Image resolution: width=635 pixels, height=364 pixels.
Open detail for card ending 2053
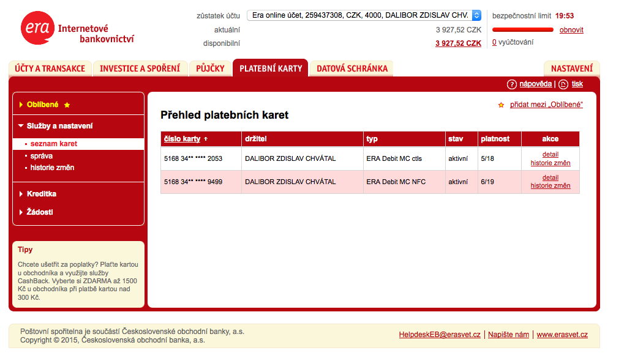point(550,154)
